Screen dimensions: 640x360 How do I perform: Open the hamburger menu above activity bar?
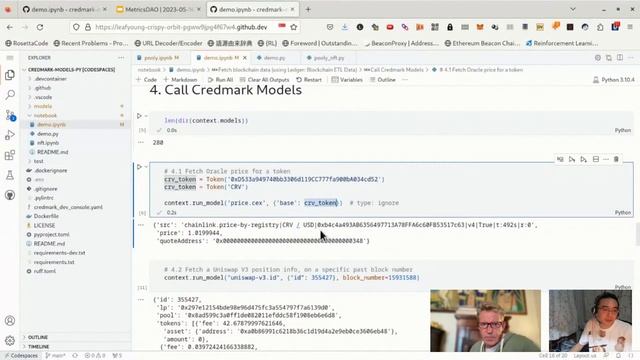(10, 58)
